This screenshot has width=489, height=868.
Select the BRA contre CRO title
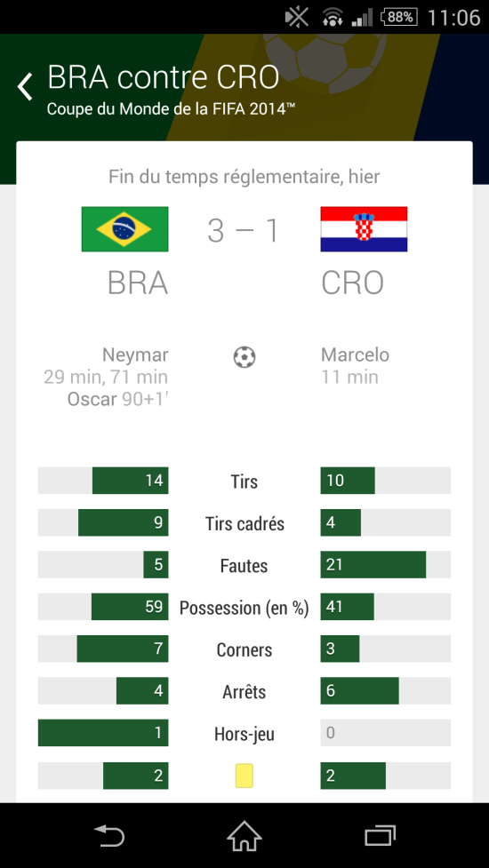tap(164, 76)
